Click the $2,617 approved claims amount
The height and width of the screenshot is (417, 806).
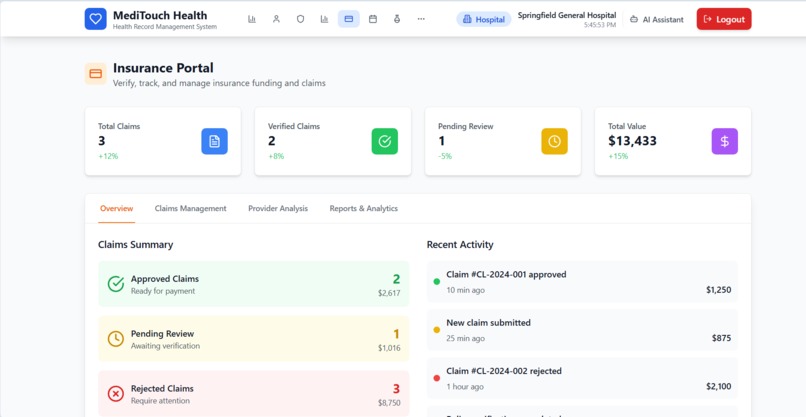tap(389, 293)
